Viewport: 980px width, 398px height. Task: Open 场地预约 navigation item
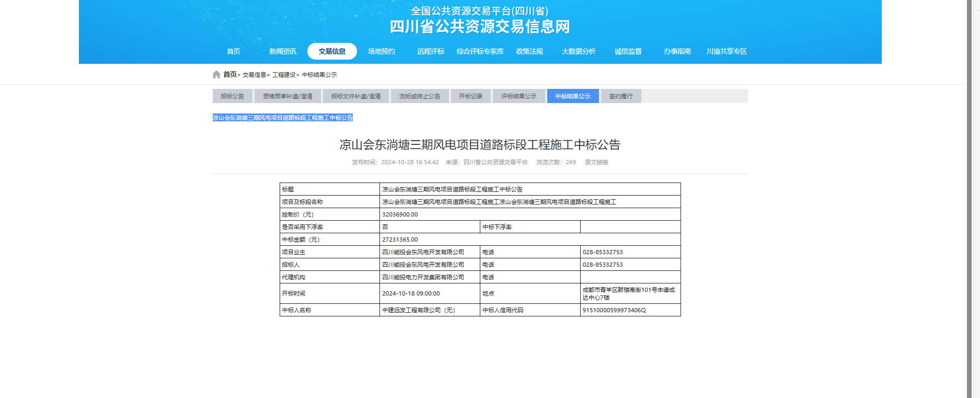pyautogui.click(x=382, y=51)
